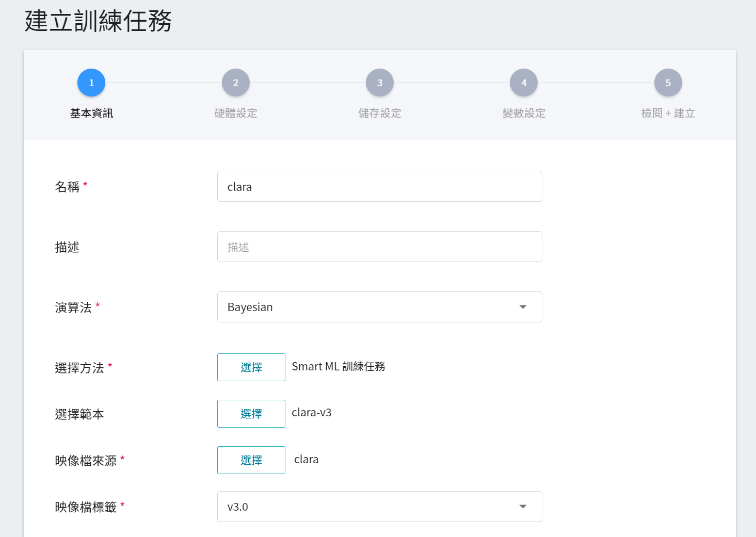The width and height of the screenshot is (756, 537).
Task: Click the 名稱 input field containing clara
Action: point(379,186)
